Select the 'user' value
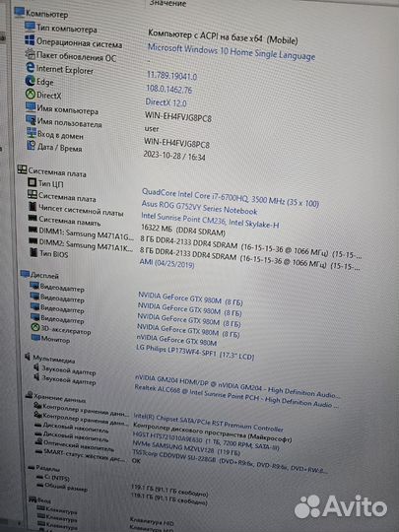The height and width of the screenshot is (532, 399). point(152,129)
